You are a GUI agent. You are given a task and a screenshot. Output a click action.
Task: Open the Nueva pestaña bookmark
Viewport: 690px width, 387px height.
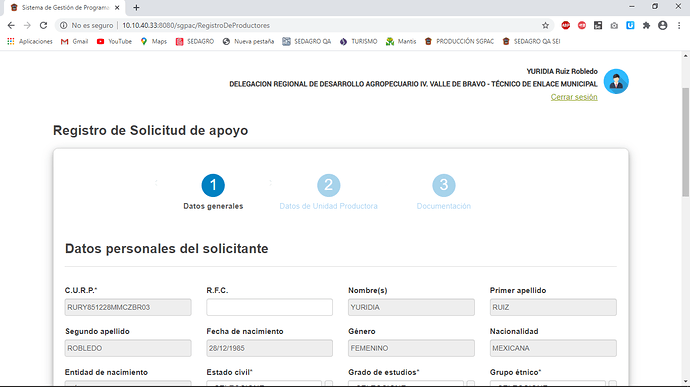click(x=248, y=41)
